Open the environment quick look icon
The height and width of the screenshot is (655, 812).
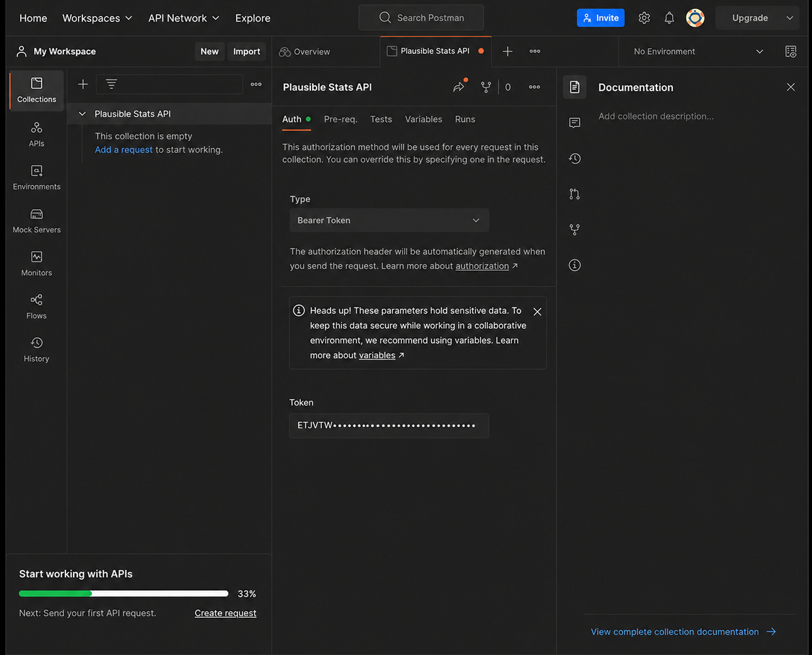click(x=791, y=52)
